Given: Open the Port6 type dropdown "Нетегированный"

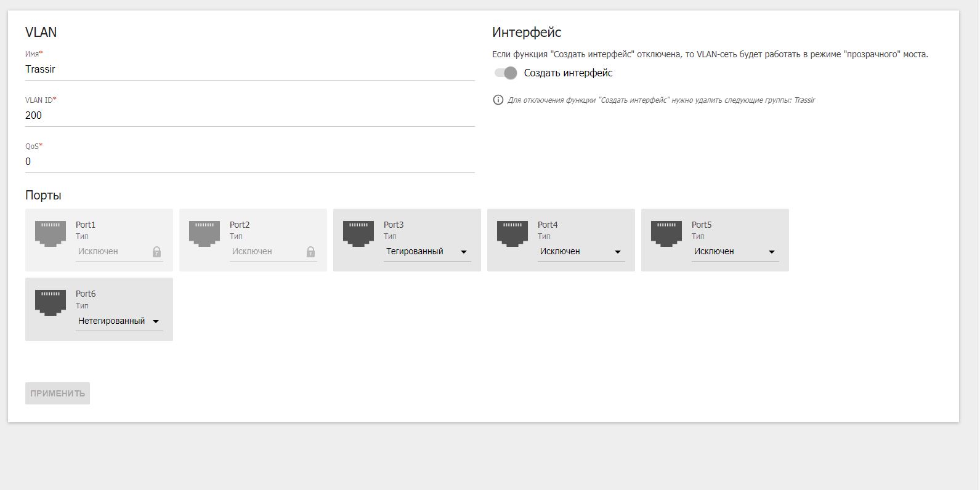Looking at the screenshot, I should click(119, 321).
